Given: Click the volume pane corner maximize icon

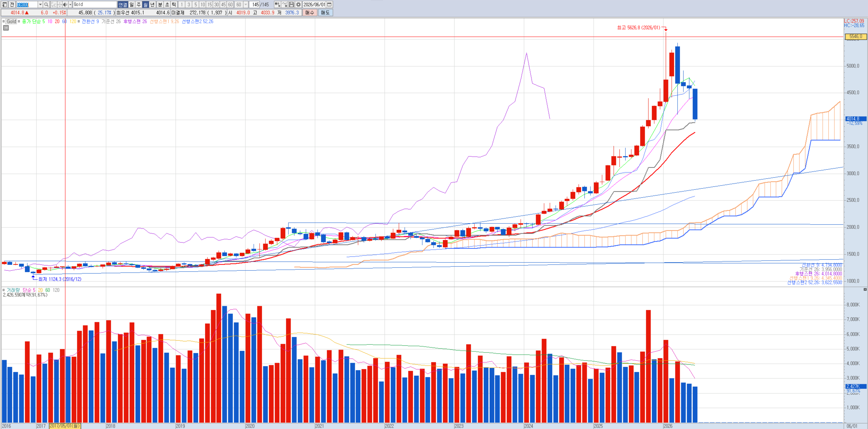Looking at the screenshot, I should (x=865, y=289).
